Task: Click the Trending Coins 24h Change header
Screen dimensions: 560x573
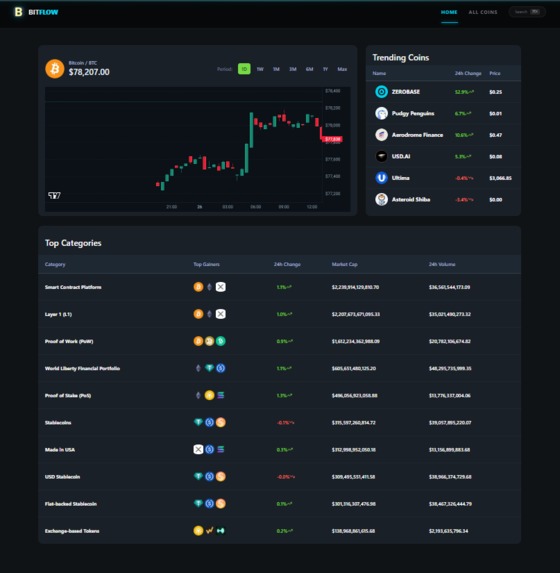Action: 468,73
